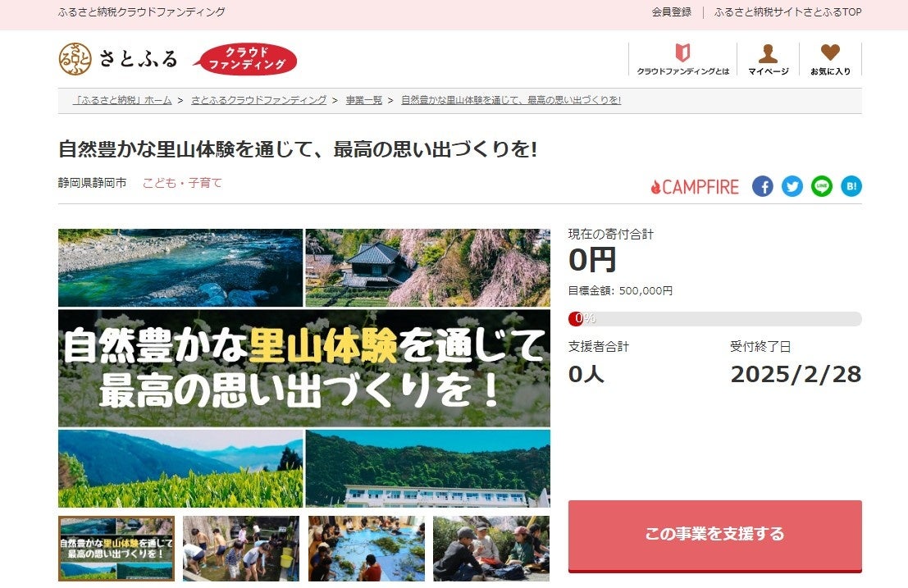Share the project on Twitter
Viewport: 908px width, 588px height.
(x=792, y=186)
